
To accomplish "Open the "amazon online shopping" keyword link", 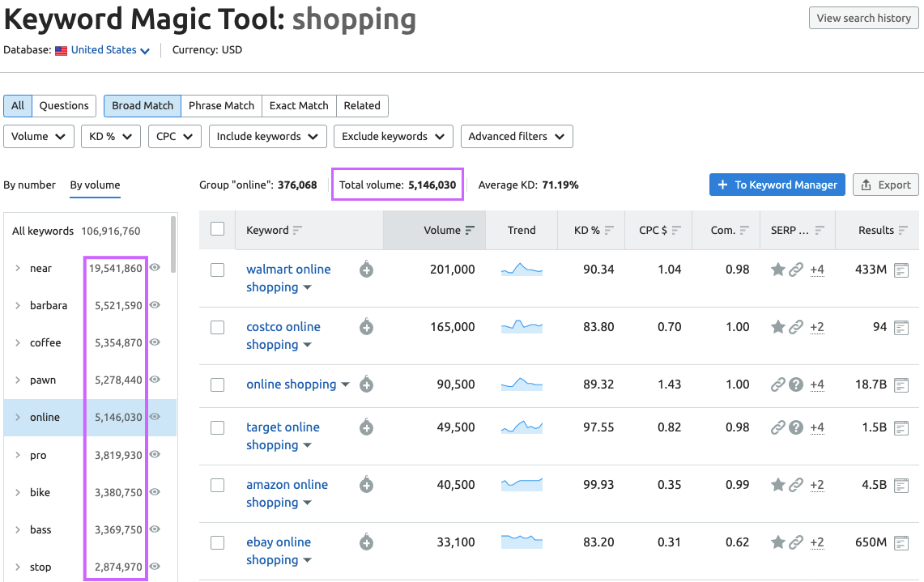I will coord(287,484).
